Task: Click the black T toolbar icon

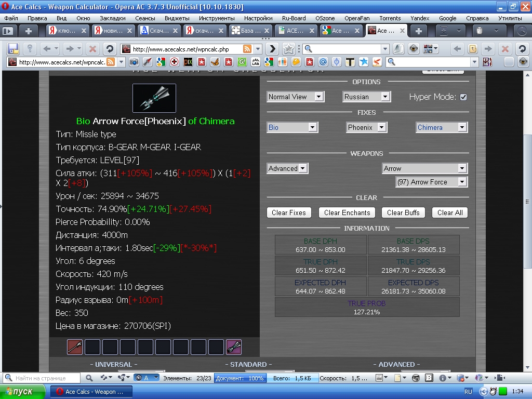Action: click(350, 62)
